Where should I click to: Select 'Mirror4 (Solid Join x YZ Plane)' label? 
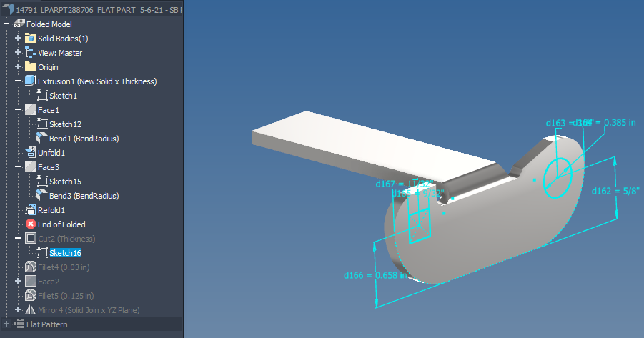[x=89, y=310]
